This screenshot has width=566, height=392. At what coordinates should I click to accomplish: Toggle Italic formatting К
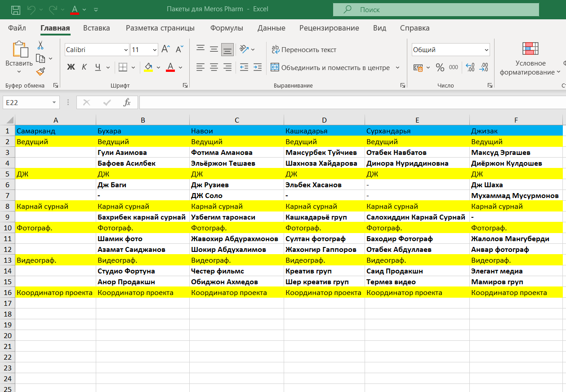(84, 67)
